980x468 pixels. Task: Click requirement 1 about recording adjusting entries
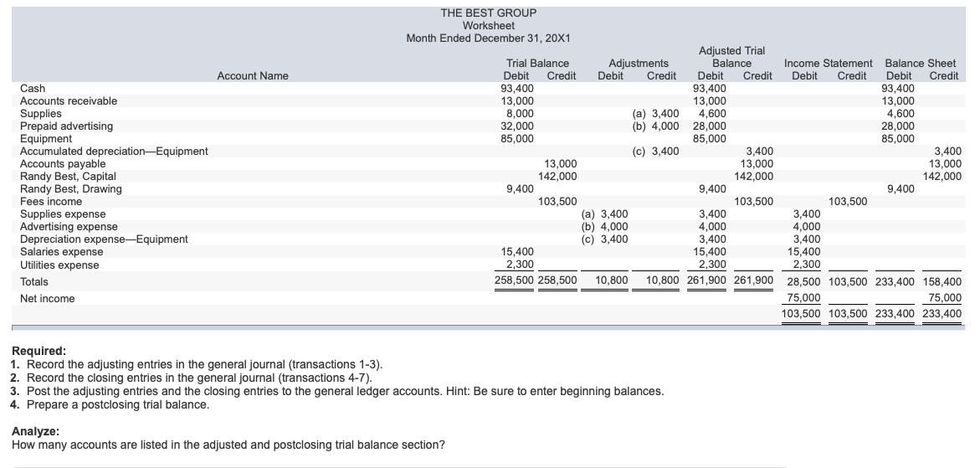click(197, 364)
